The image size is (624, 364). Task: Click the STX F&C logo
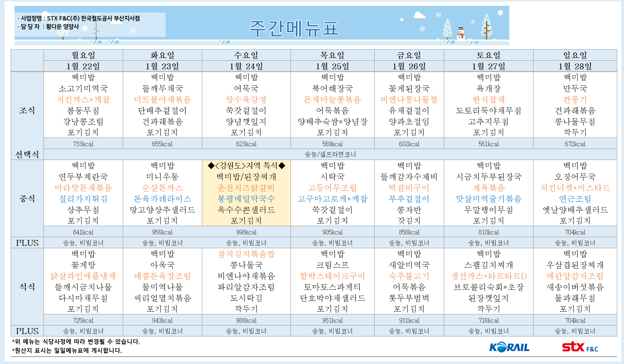[x=580, y=347]
